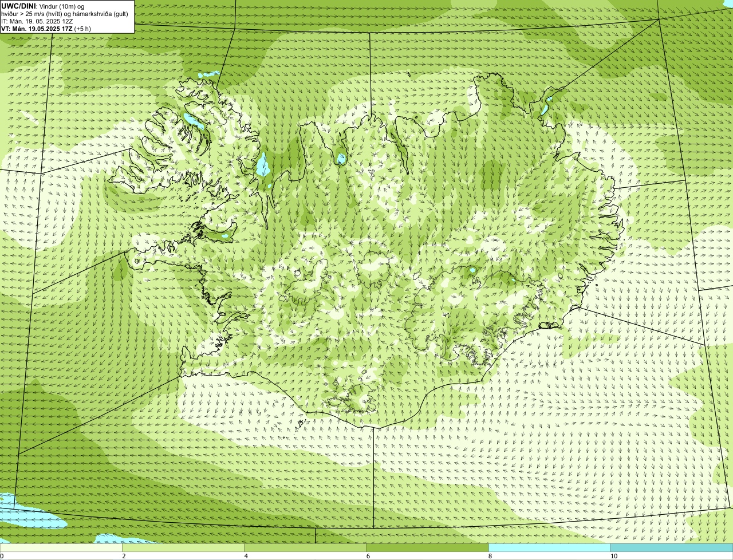Click the 'VT: Mán. 19.05.2025 17Z (+5 h)' line
Viewport: 733px width, 560px height.
click(46, 28)
